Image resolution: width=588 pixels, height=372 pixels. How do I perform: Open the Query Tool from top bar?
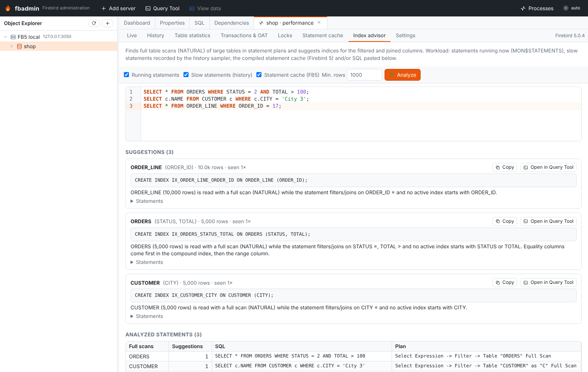[x=162, y=8]
